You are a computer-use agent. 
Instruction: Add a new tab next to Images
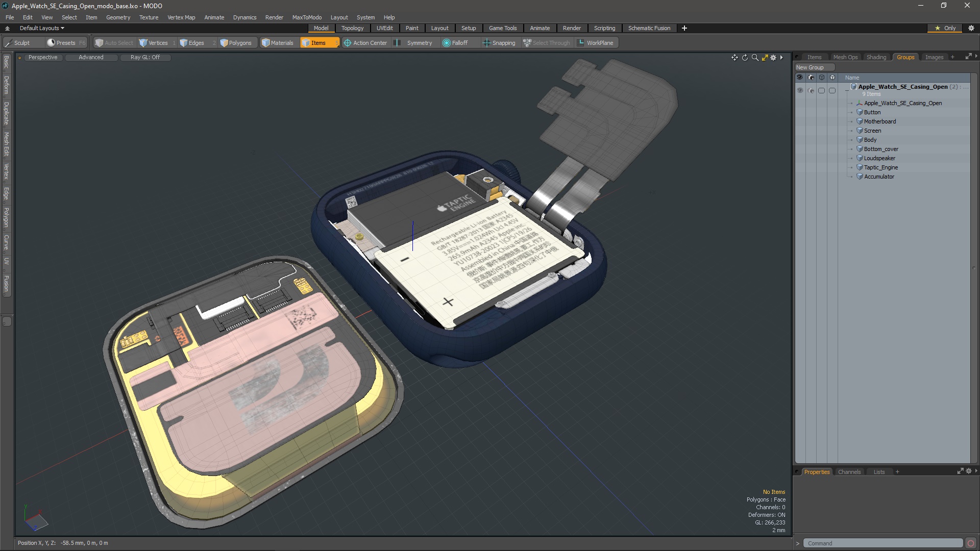[x=952, y=57]
